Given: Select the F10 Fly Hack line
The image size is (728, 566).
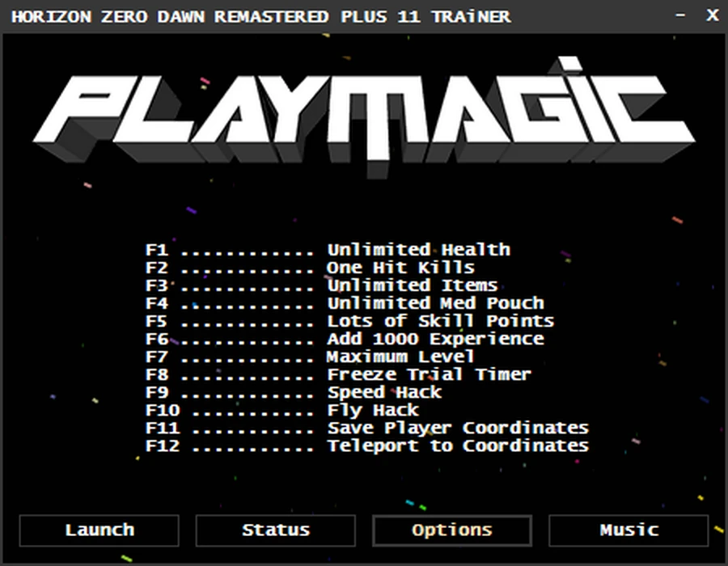Looking at the screenshot, I should (282, 410).
